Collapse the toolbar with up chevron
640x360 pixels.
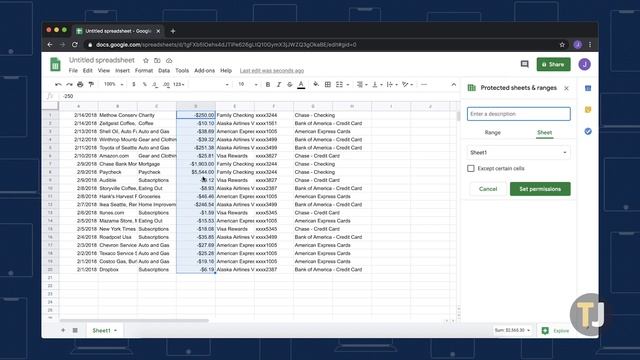coord(453,84)
